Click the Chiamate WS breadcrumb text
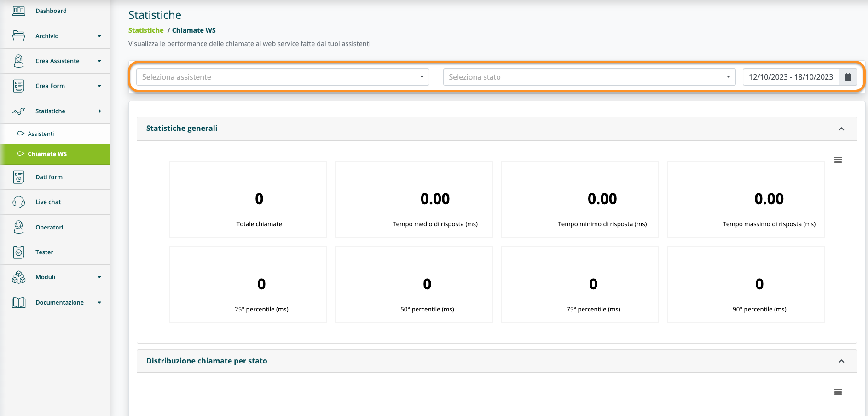This screenshot has height=416, width=868. [194, 30]
